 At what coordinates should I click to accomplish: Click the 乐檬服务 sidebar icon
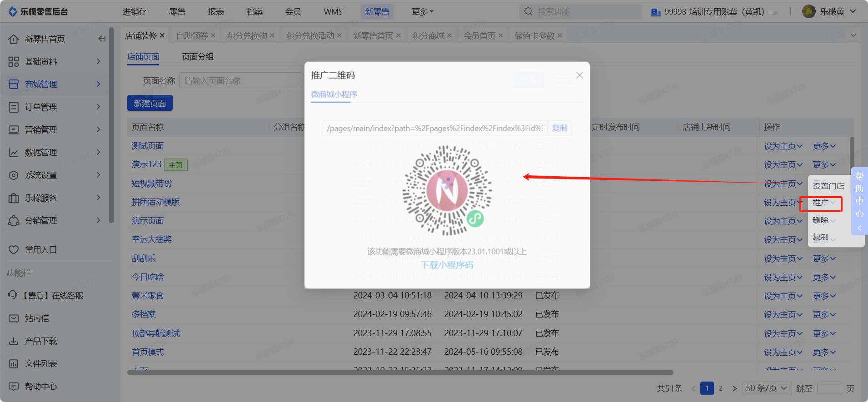(14, 198)
